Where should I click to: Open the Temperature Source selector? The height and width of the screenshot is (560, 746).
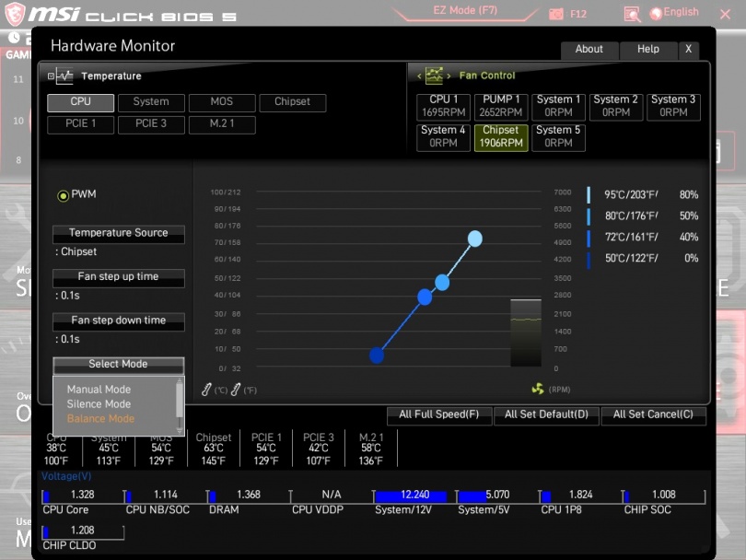pyautogui.click(x=118, y=234)
